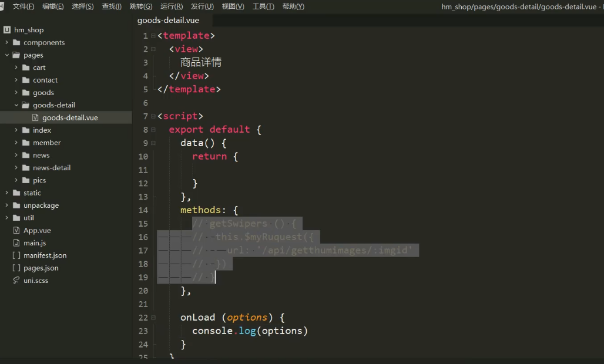Image resolution: width=604 pixels, height=364 pixels.
Task: Open the 运行(R) menu
Action: point(172,6)
